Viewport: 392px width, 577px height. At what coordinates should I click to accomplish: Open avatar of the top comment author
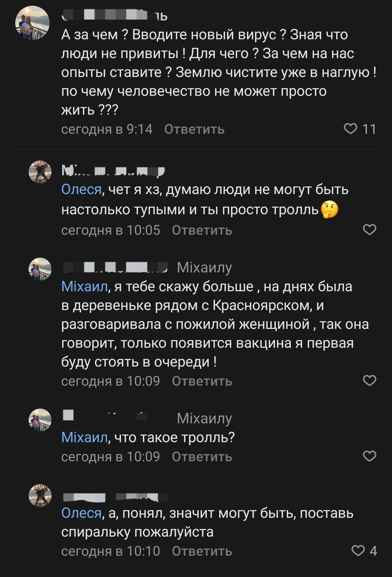click(32, 23)
